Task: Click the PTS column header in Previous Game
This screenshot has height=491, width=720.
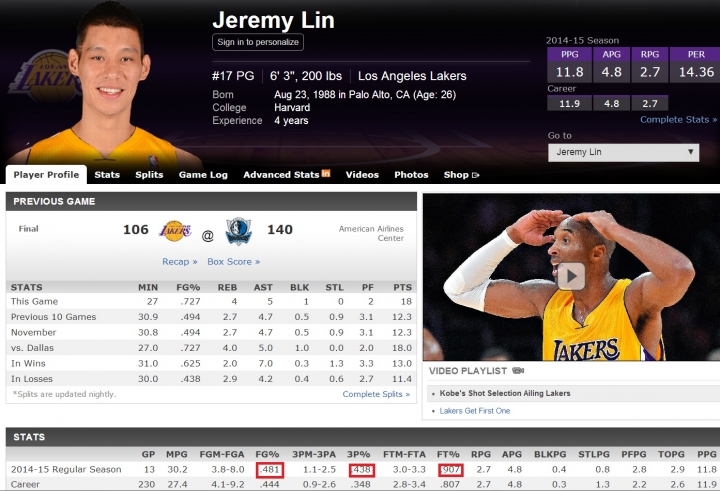Action: pyautogui.click(x=403, y=288)
